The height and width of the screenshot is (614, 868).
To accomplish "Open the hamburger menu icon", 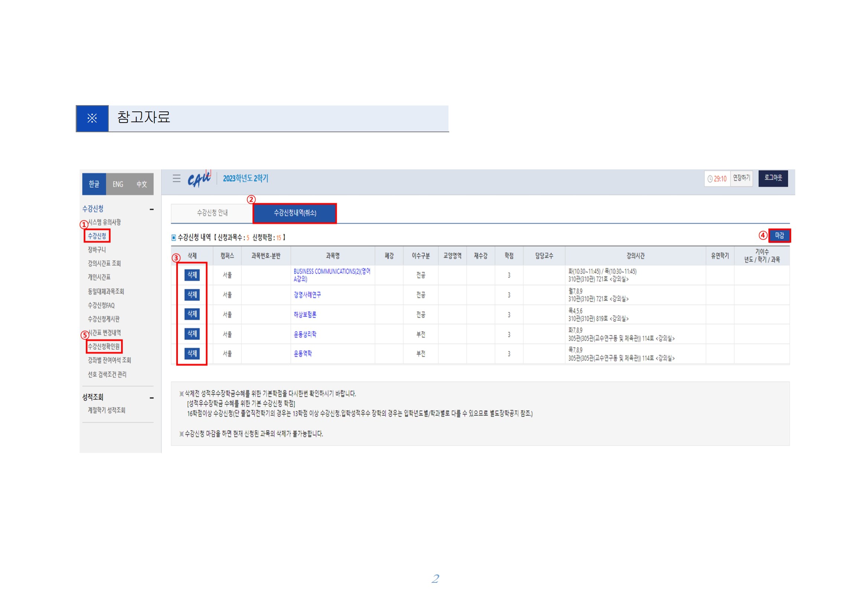I will pos(177,178).
